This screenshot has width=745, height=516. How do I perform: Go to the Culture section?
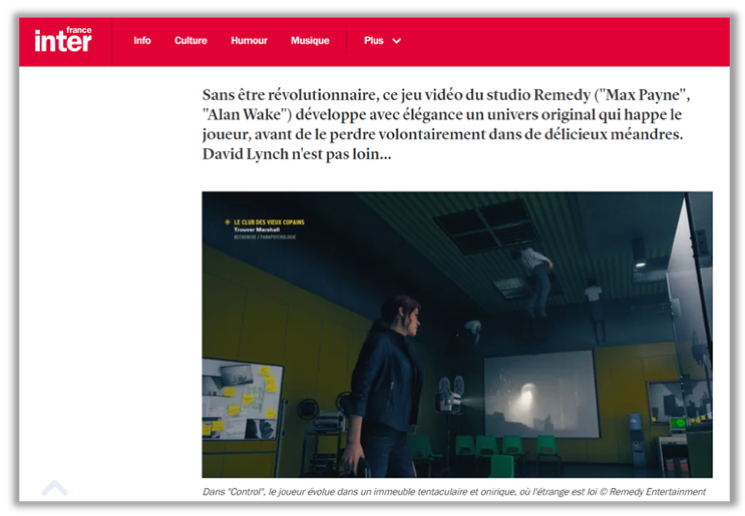tap(191, 41)
